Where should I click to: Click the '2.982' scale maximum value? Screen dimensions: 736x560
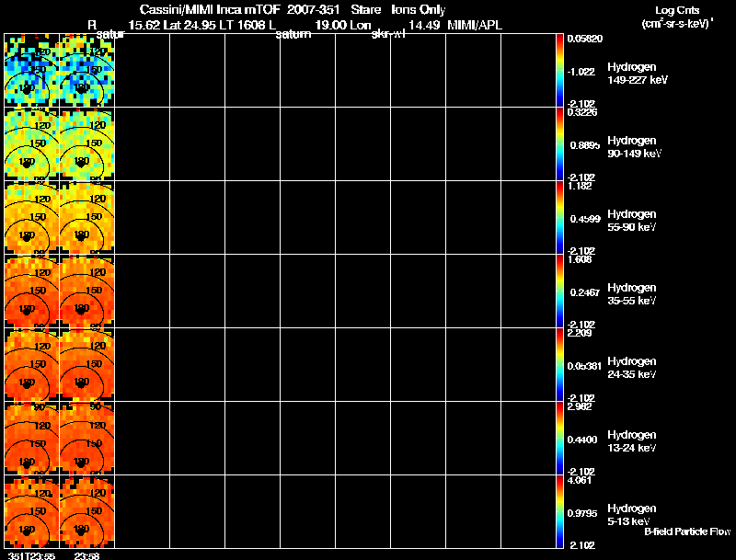point(580,406)
